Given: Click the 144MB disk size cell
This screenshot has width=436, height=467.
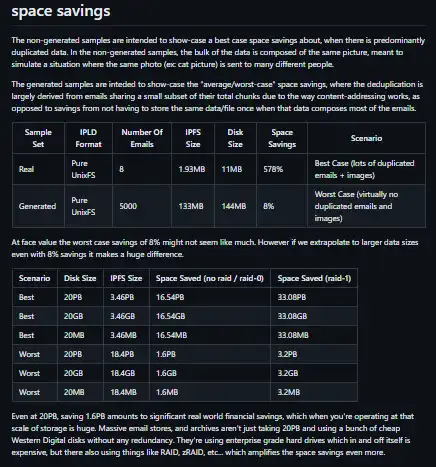Looking at the screenshot, I should click(236, 206).
